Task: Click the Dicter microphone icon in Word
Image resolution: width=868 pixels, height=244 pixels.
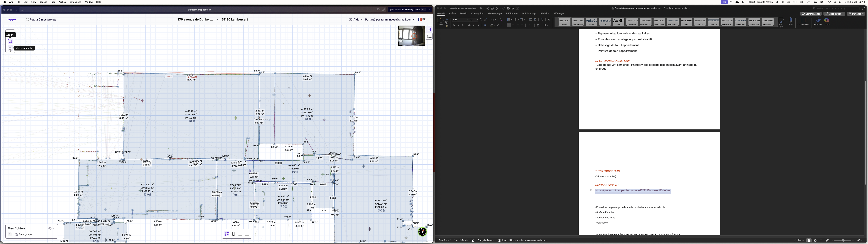Action: point(791,20)
